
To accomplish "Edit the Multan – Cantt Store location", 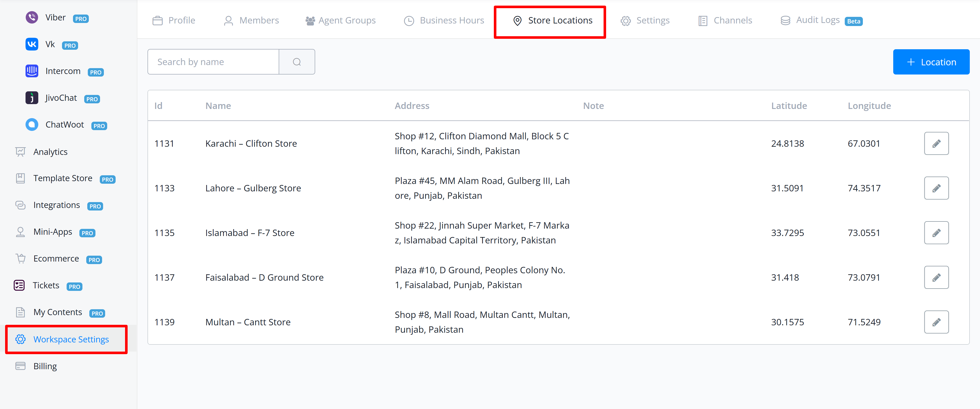I will point(936,322).
